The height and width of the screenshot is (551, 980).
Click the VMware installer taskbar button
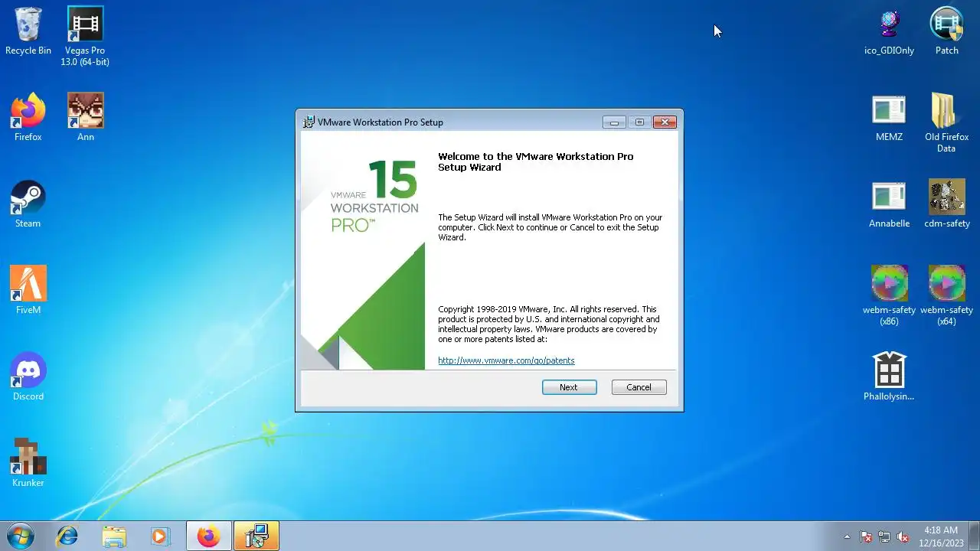coord(256,536)
